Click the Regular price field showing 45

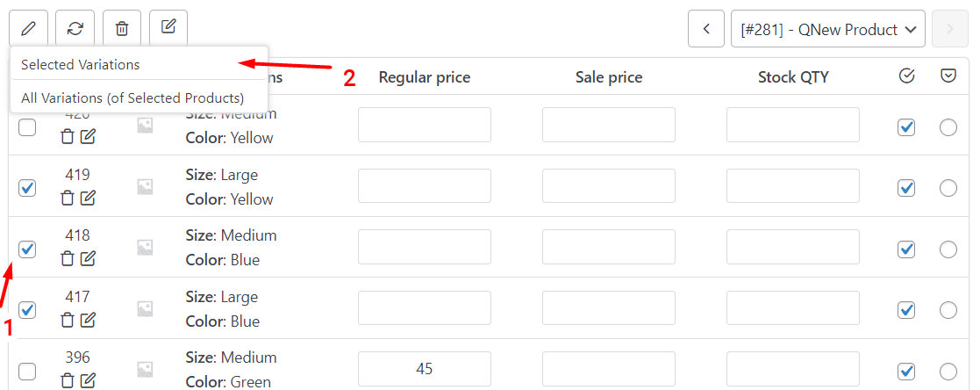pyautogui.click(x=425, y=369)
